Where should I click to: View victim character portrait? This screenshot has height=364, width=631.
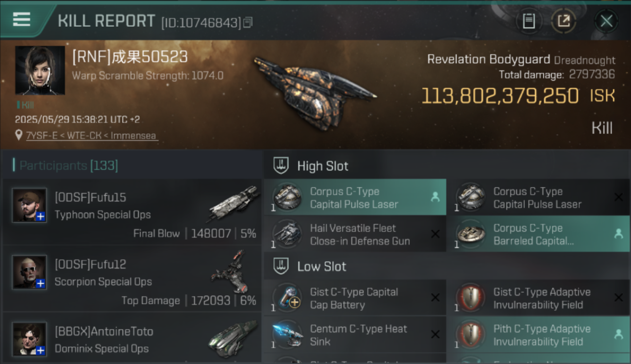[x=40, y=70]
